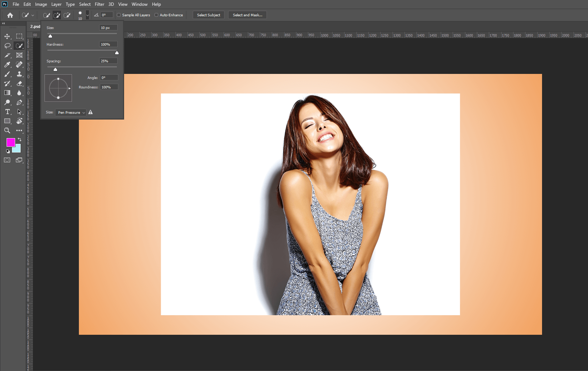
Task: Choose the Eyedropper tool
Action: tap(7, 64)
